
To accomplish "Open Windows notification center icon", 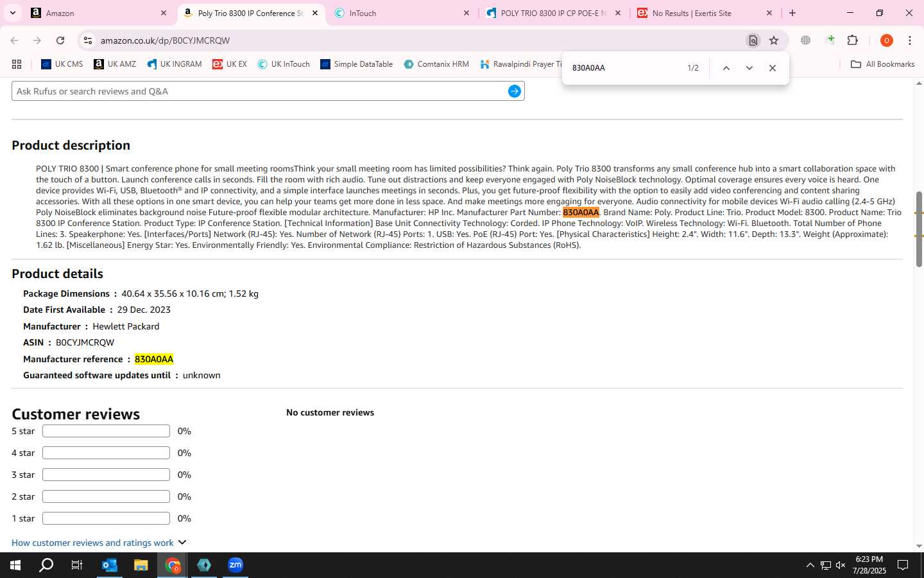I will click(x=903, y=565).
